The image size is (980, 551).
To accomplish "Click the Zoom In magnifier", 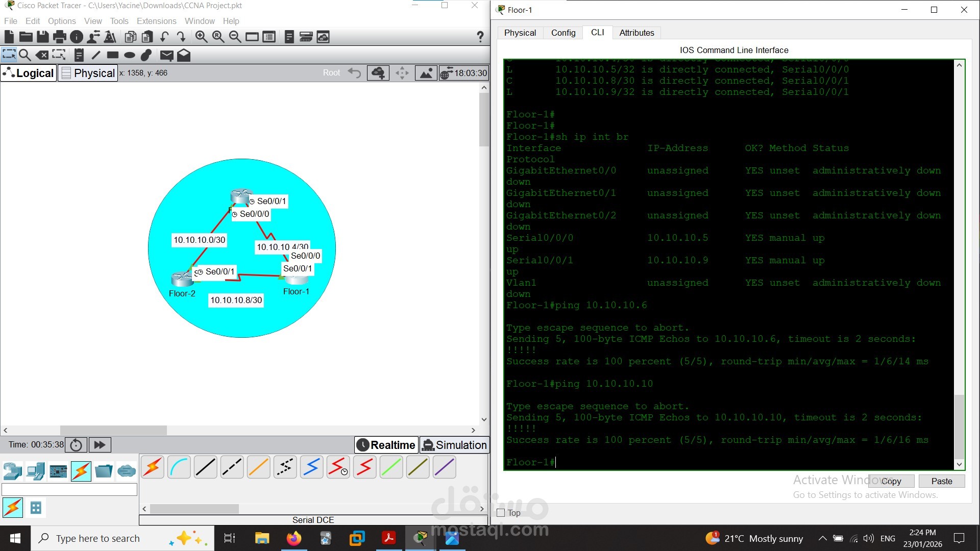I will (201, 37).
